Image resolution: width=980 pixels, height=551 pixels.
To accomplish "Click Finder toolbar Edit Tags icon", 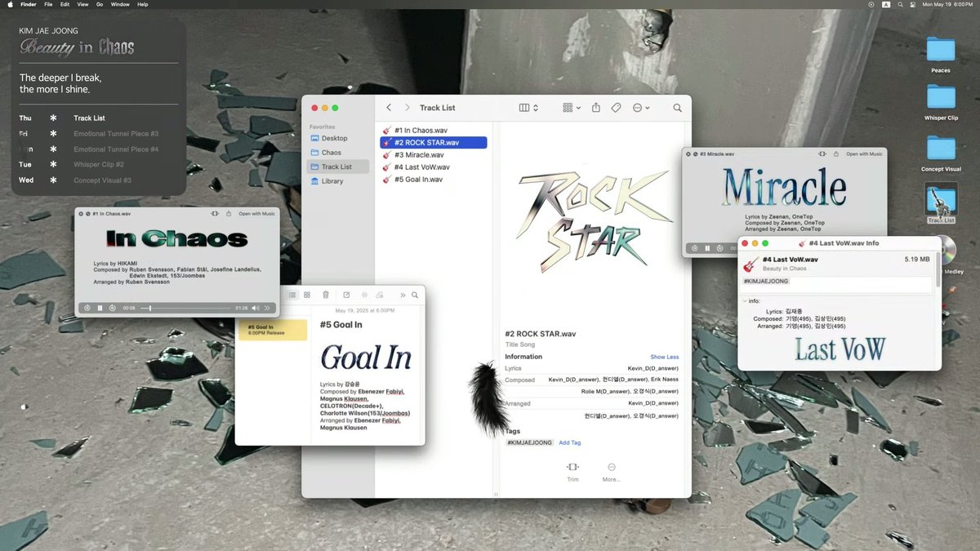I will 617,108.
